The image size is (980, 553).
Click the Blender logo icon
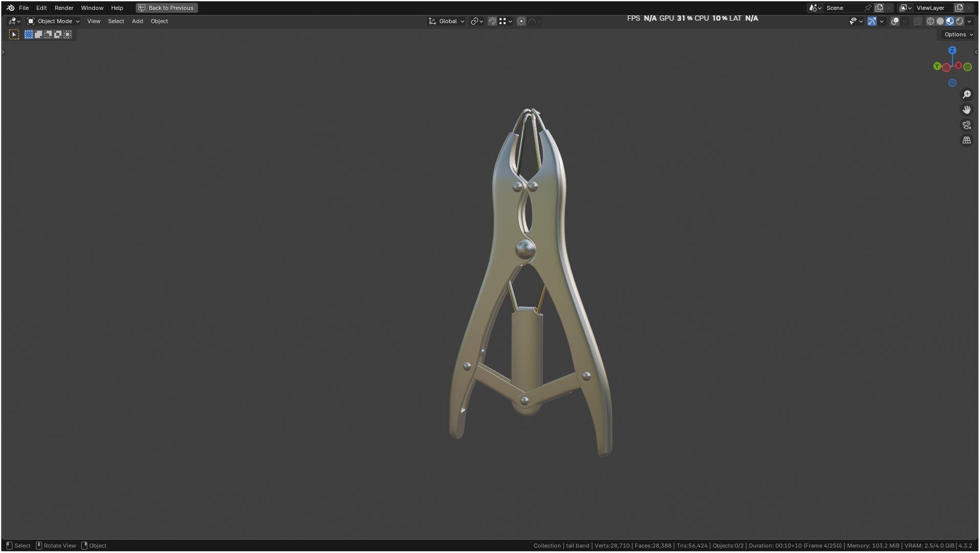coord(10,8)
